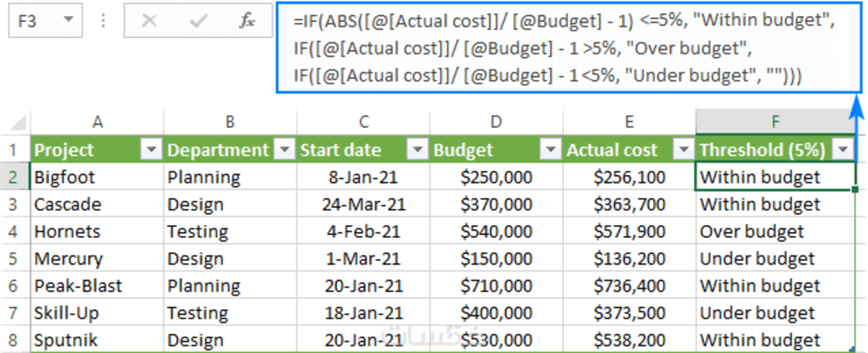The width and height of the screenshot is (868, 353).
Task: Open the Name Box dropdown arrow
Action: point(69,21)
